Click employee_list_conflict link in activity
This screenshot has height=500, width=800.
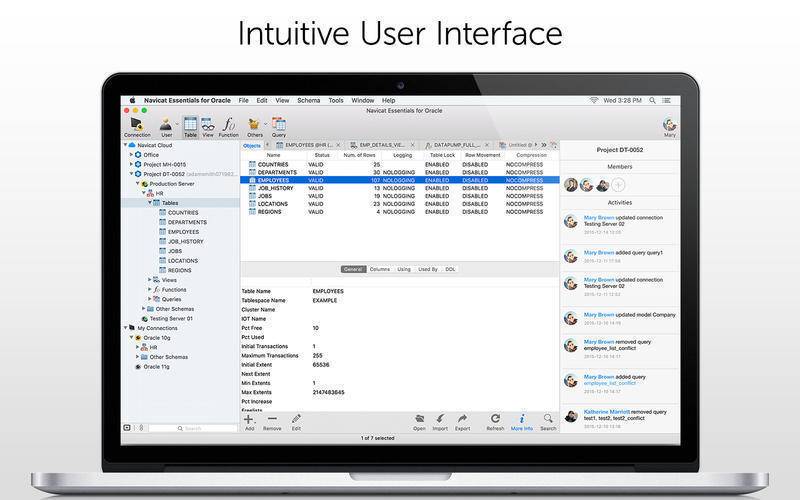coord(610,383)
